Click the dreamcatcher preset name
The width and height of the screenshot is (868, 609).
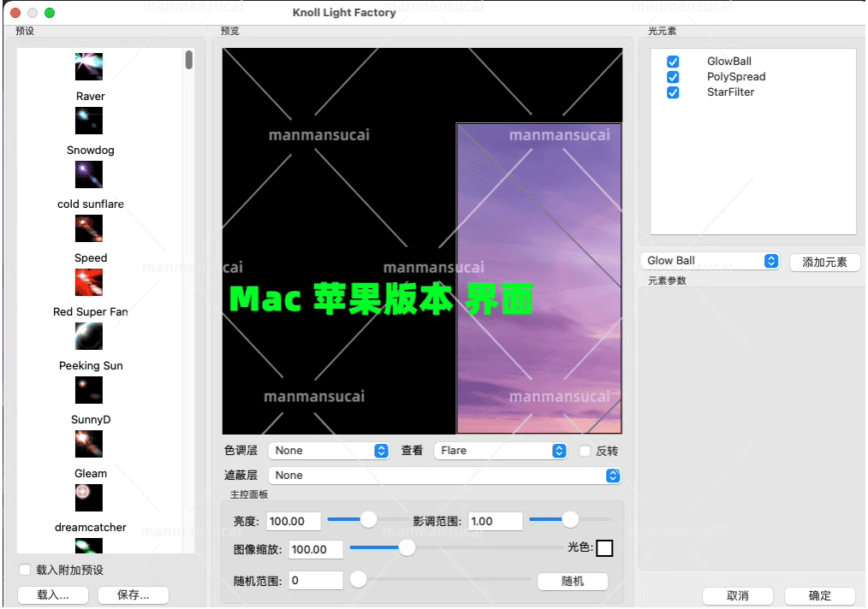coord(90,528)
